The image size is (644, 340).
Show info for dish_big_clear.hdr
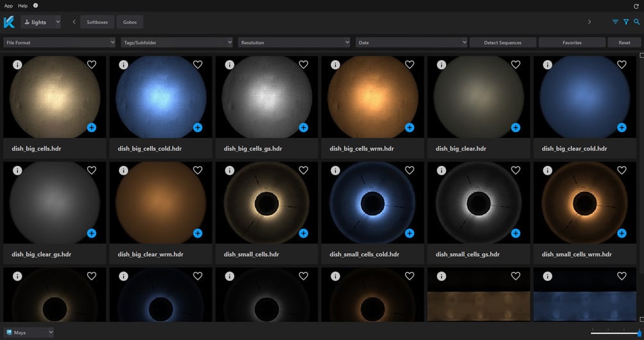442,65
